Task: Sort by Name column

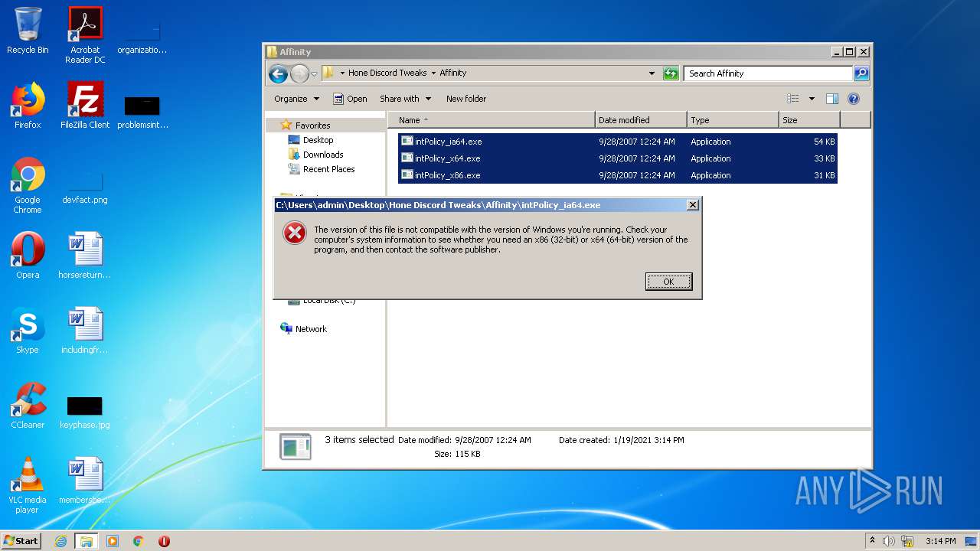Action: tap(492, 120)
